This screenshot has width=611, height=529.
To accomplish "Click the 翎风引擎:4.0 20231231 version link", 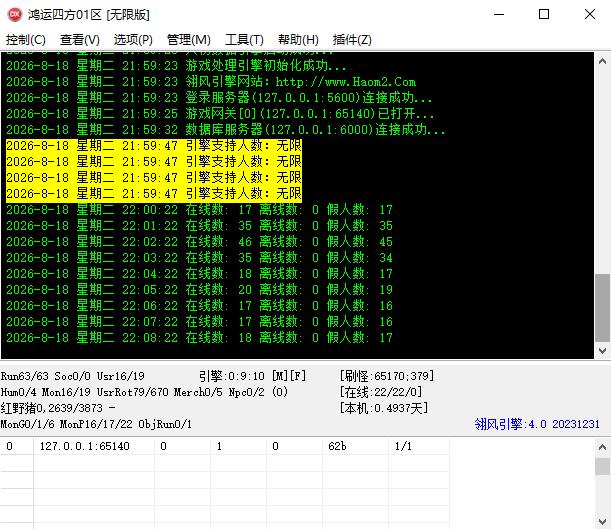I will [537, 424].
